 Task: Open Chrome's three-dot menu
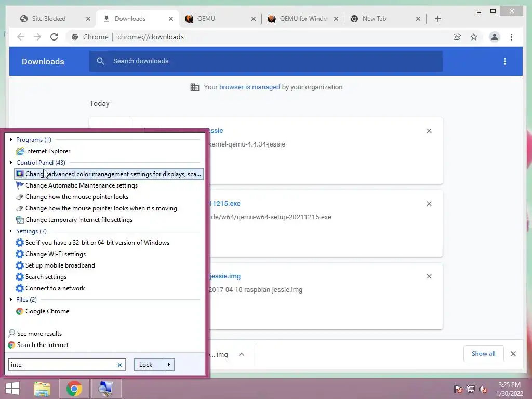pyautogui.click(x=511, y=37)
